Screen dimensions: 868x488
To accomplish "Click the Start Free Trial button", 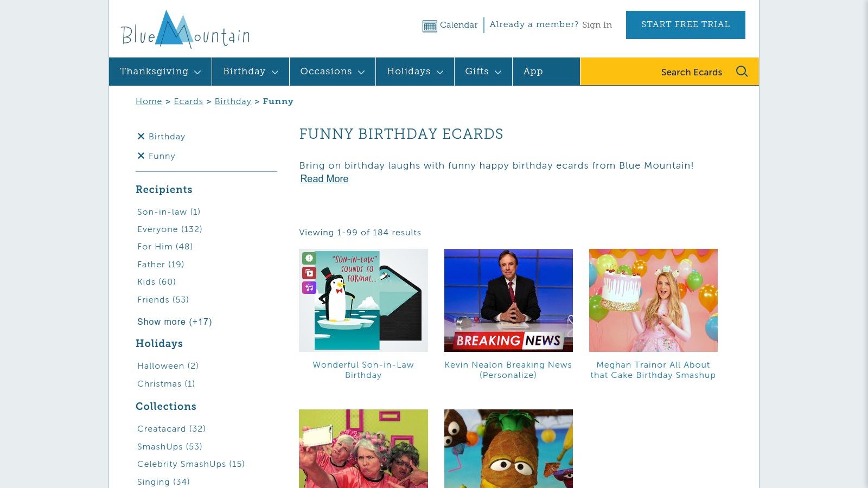I will click(685, 25).
